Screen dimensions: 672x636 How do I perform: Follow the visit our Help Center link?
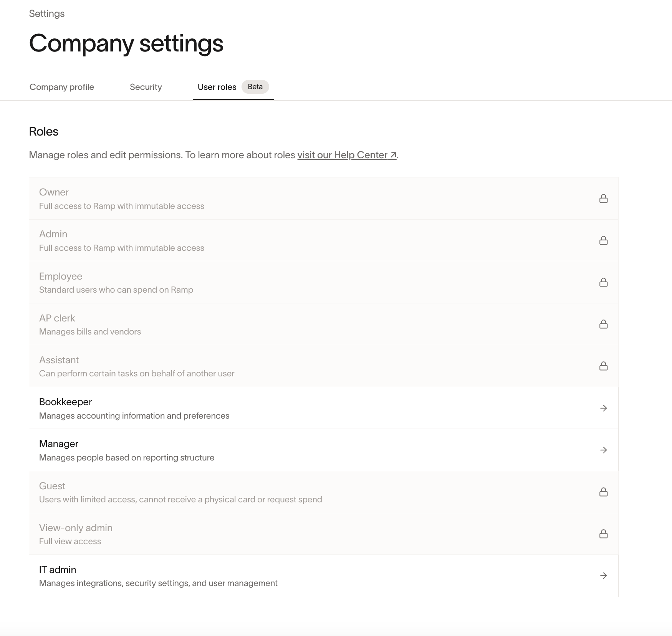347,155
